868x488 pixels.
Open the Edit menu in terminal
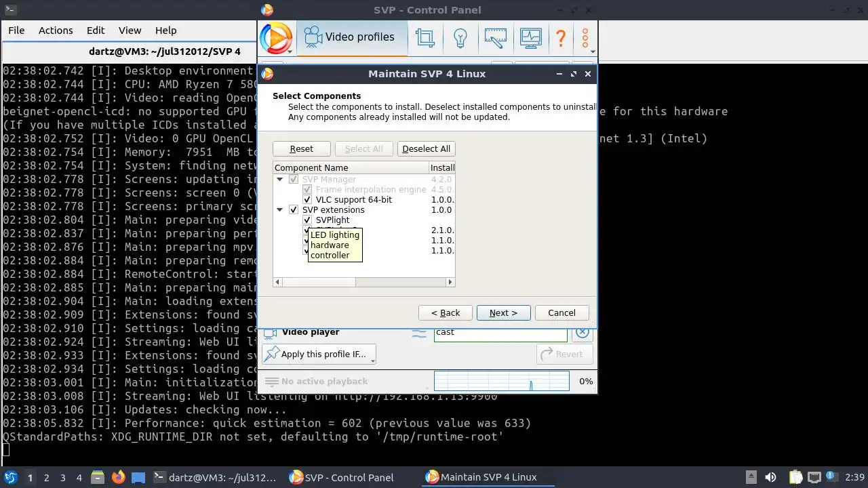(96, 30)
